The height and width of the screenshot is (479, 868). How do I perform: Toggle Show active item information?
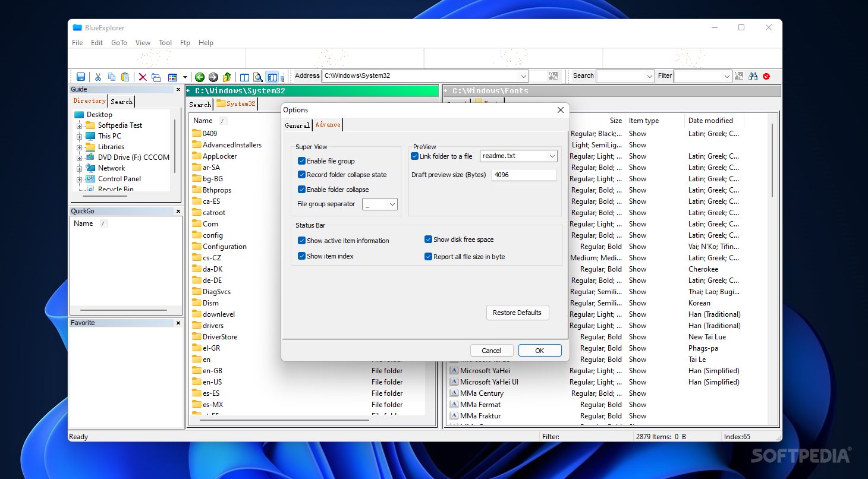click(301, 241)
